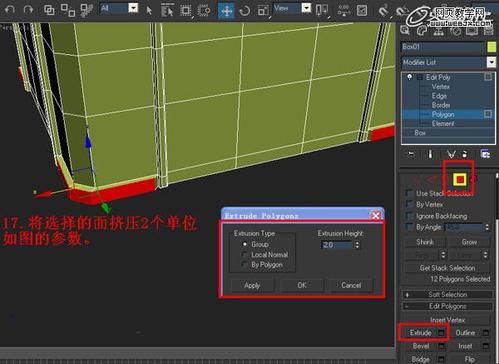Select Polygon sub-object level in stack

(443, 114)
